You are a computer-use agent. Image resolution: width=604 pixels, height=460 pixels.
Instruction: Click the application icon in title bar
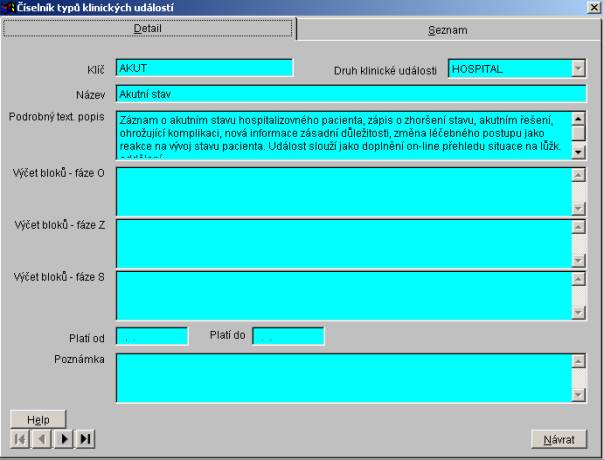pos(8,7)
